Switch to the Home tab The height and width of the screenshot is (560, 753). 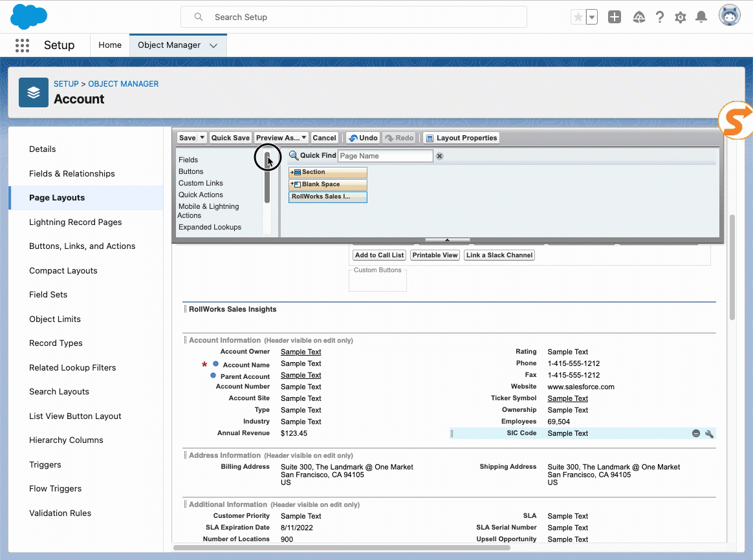pos(110,45)
